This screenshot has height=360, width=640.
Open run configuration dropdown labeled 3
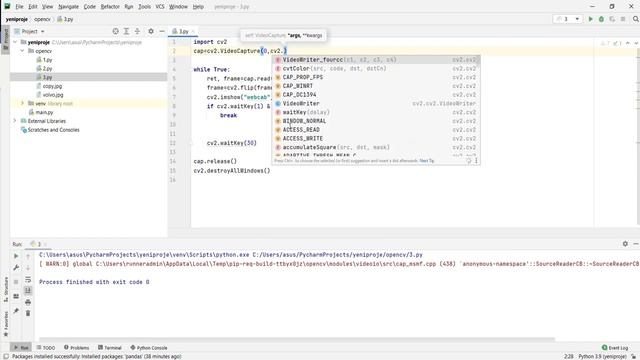(567, 19)
